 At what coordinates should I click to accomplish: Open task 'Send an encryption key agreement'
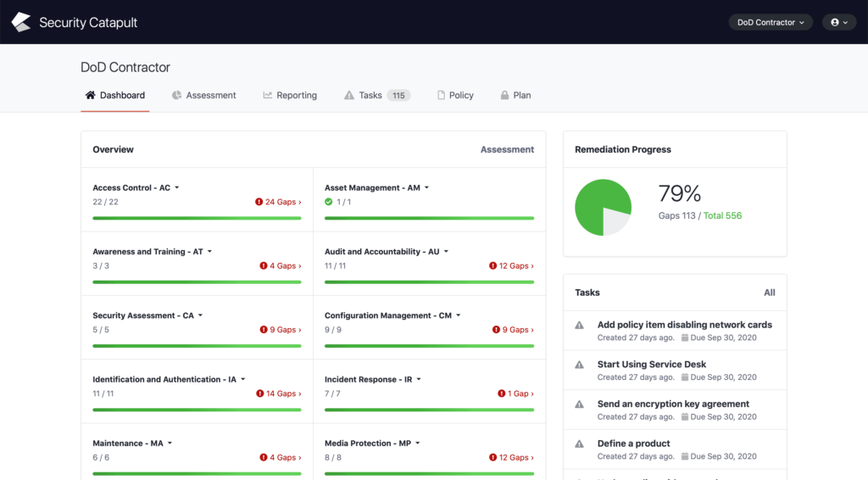pyautogui.click(x=673, y=405)
